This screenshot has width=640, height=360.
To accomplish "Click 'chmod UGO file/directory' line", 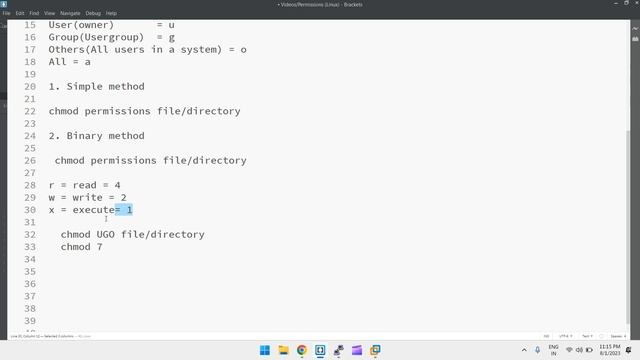I will [133, 235].
